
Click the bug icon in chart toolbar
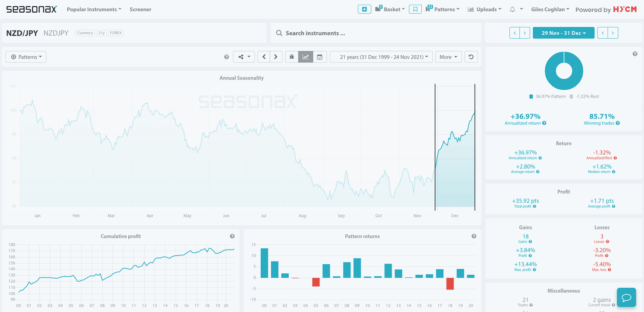click(292, 57)
